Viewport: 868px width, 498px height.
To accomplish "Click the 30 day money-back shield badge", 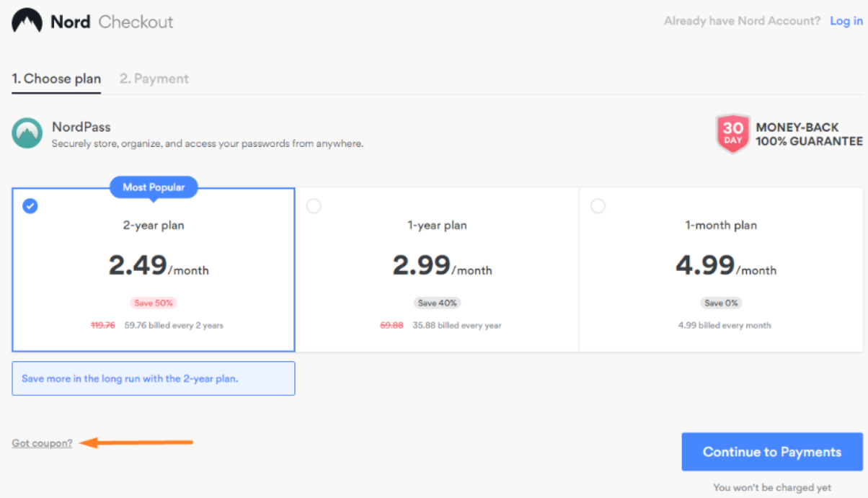I will pos(733,133).
